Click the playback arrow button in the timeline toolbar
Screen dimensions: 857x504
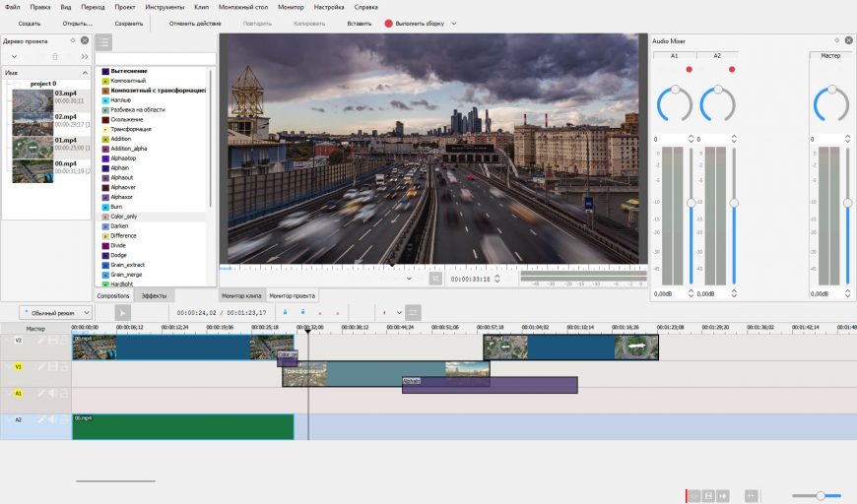122,313
